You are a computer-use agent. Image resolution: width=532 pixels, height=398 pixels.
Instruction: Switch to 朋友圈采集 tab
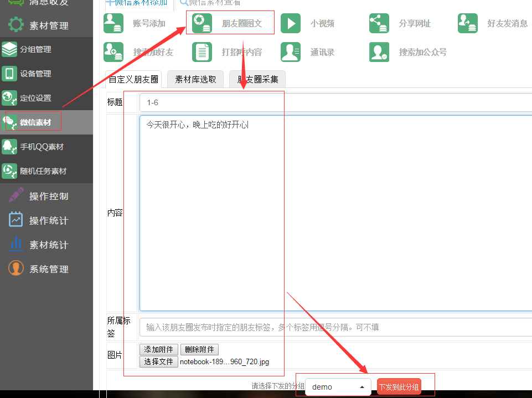(257, 79)
